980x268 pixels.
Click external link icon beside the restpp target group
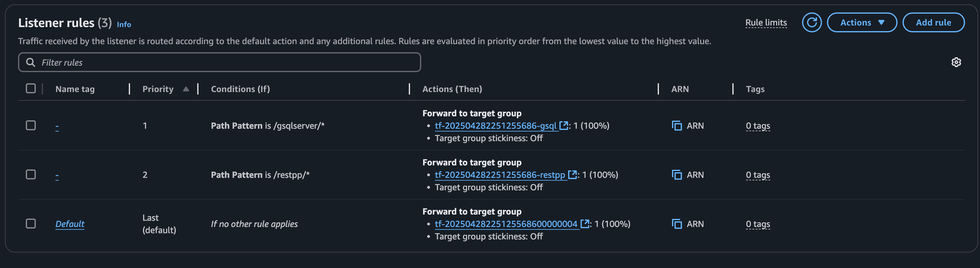(572, 174)
